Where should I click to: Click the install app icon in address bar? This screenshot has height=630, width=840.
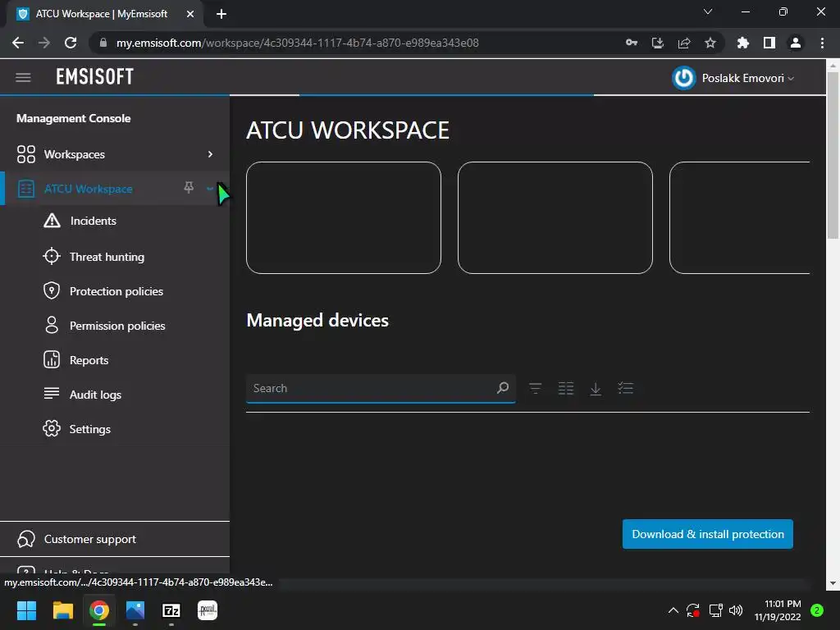coord(658,43)
